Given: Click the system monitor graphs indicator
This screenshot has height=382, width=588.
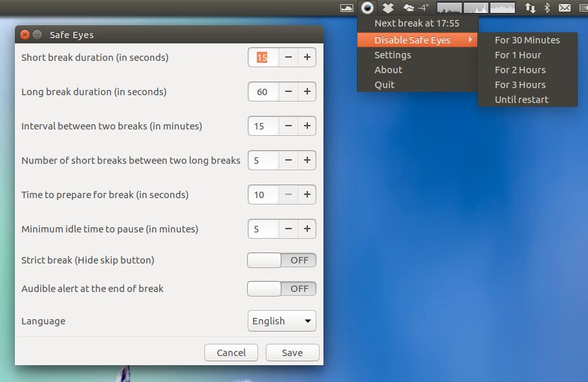Looking at the screenshot, I should 476,8.
